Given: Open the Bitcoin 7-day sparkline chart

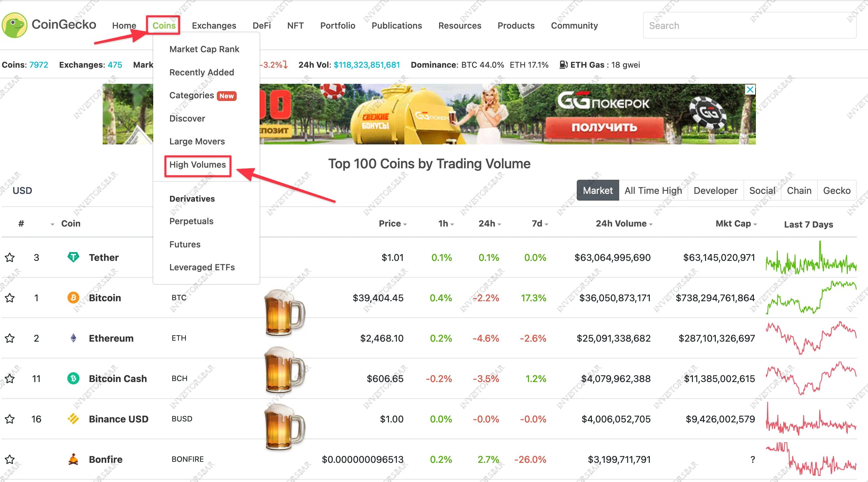Looking at the screenshot, I should [x=811, y=298].
